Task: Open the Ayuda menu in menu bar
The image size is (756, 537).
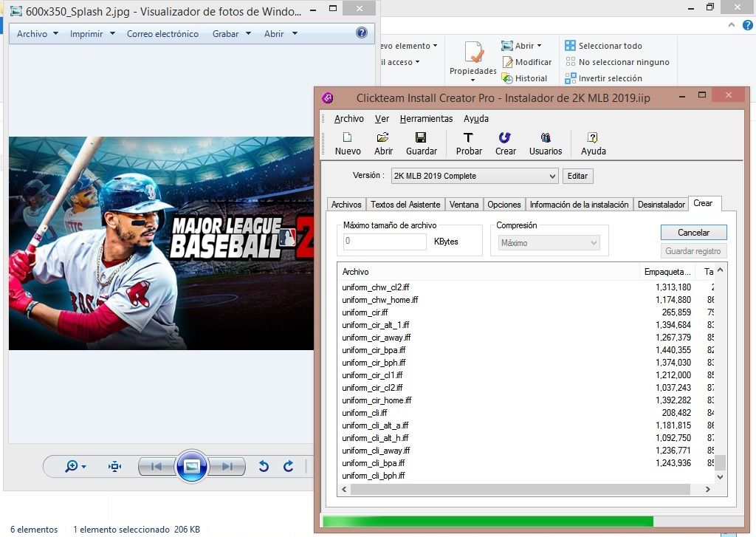Action: point(476,119)
